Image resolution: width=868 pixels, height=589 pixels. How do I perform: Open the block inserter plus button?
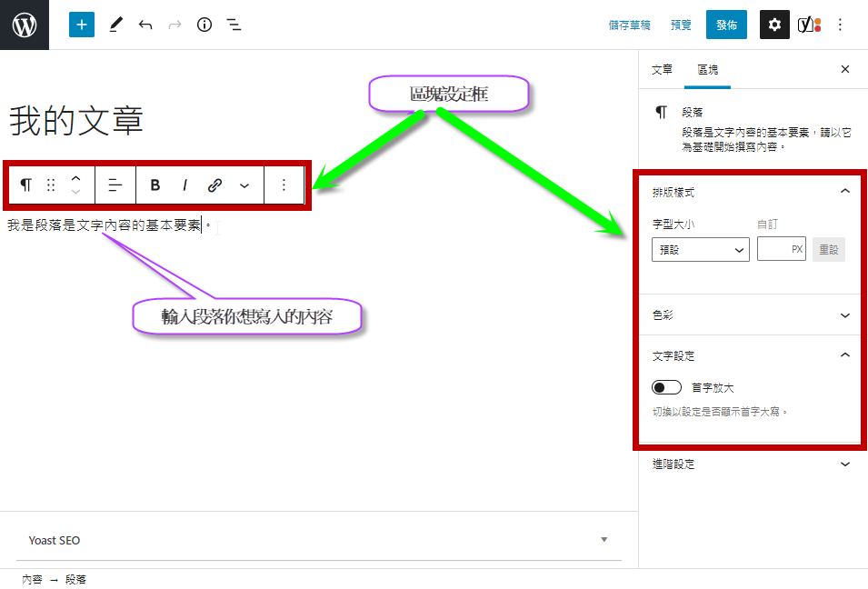[82, 25]
